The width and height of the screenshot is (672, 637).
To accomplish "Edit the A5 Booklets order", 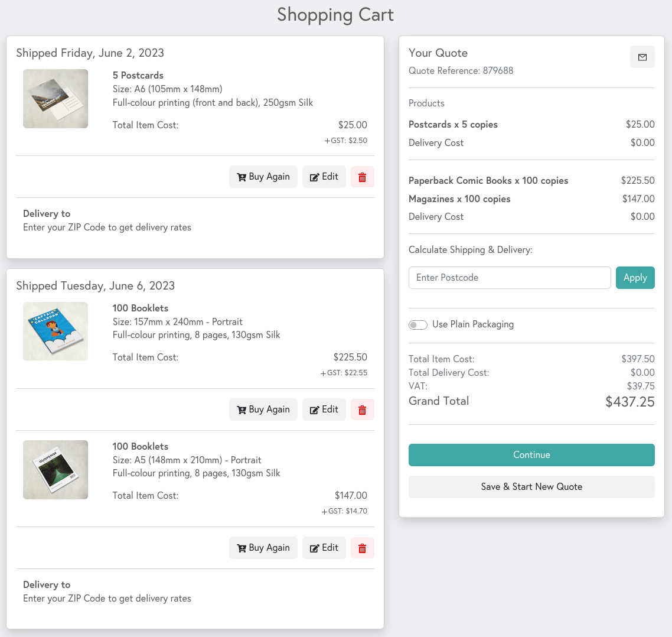I will click(324, 548).
